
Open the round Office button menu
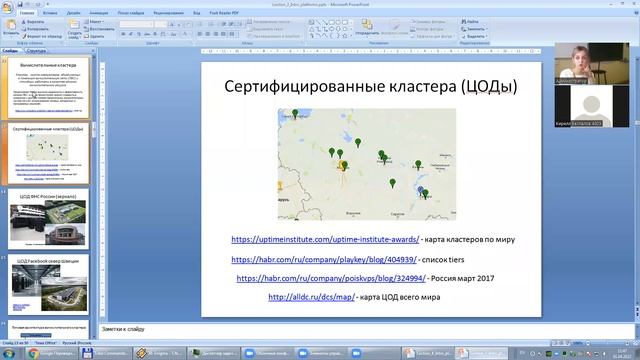tap(7, 7)
